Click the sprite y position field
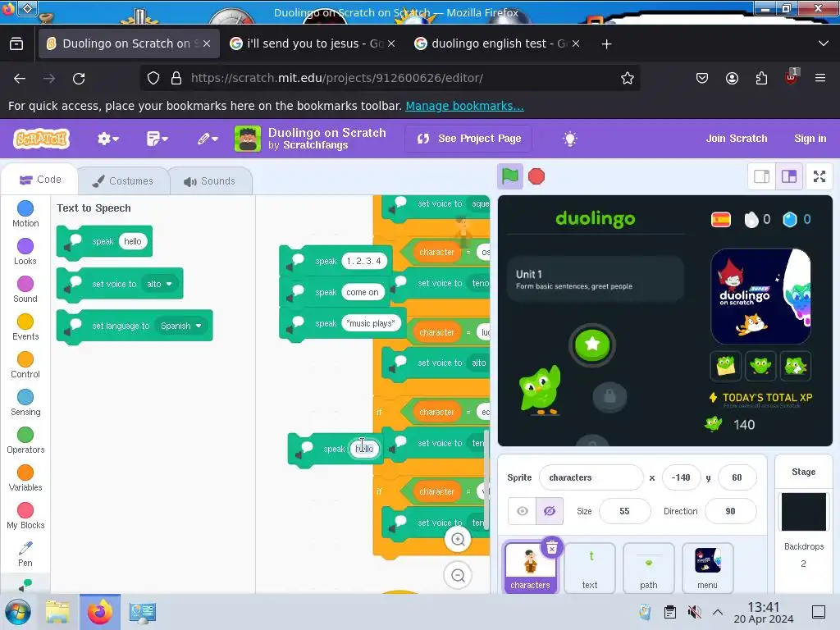The height and width of the screenshot is (630, 840). pyautogui.click(x=737, y=477)
